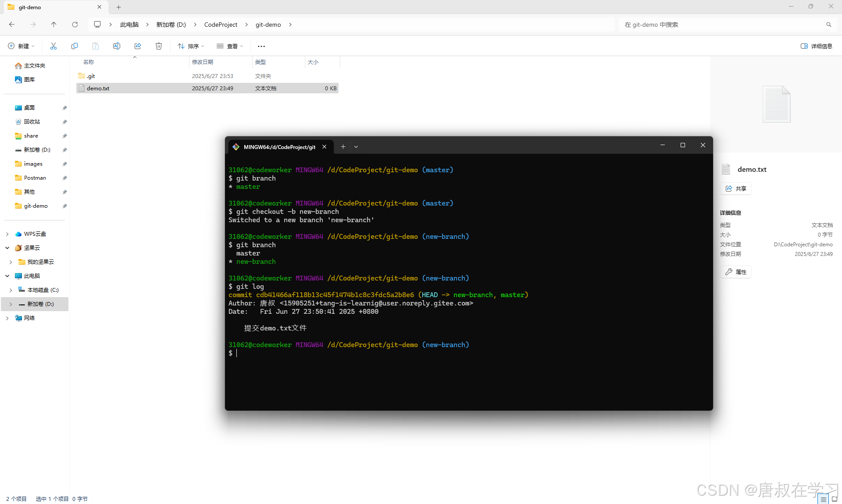This screenshot has width=842, height=504.
Task: Click the search box for git-demo
Action: pos(724,25)
